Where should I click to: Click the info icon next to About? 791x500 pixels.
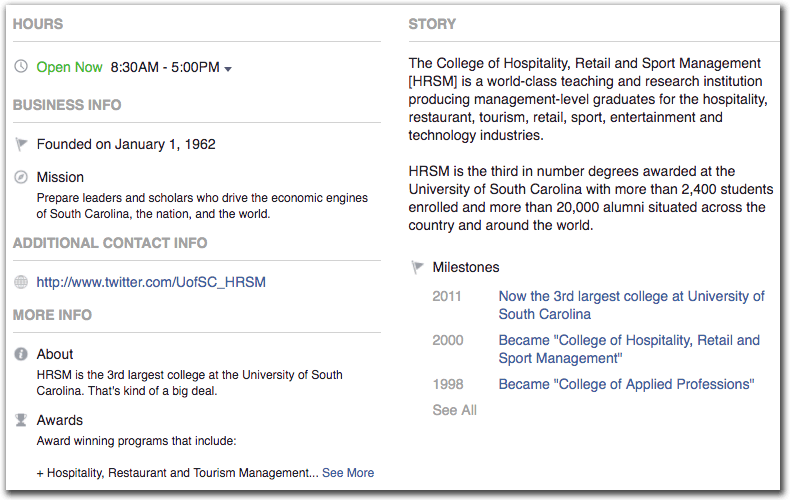(x=22, y=354)
